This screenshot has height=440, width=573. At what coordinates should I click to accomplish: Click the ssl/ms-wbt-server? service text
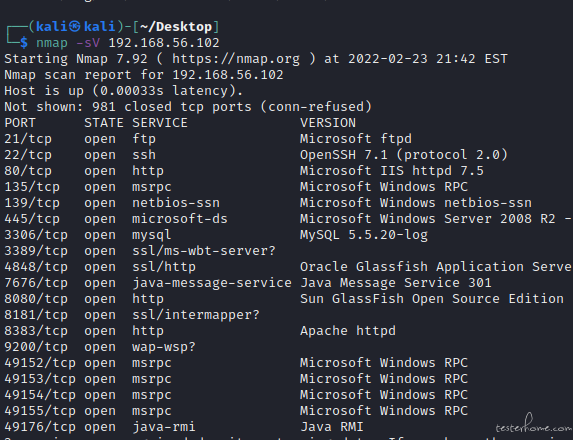[204, 251]
